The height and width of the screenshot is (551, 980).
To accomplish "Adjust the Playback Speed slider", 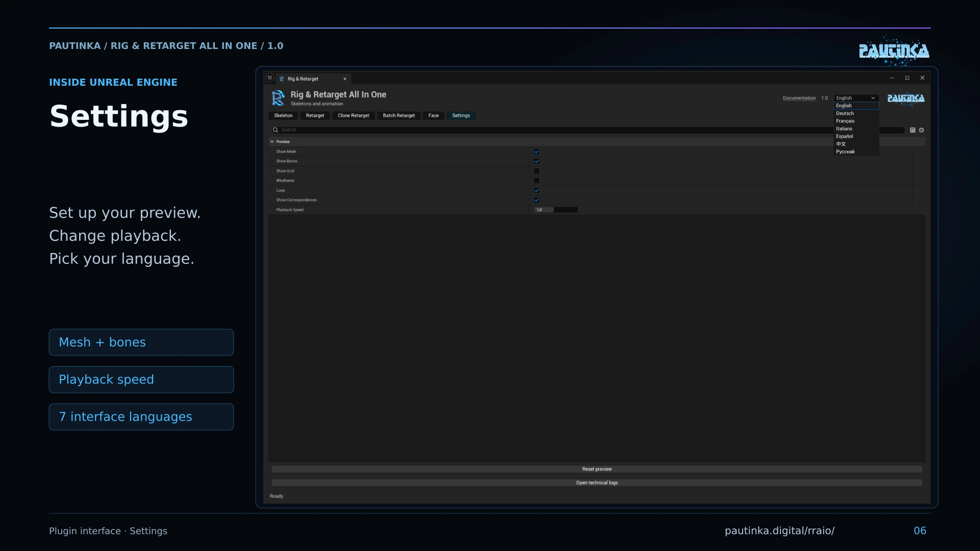I will [x=556, y=210].
